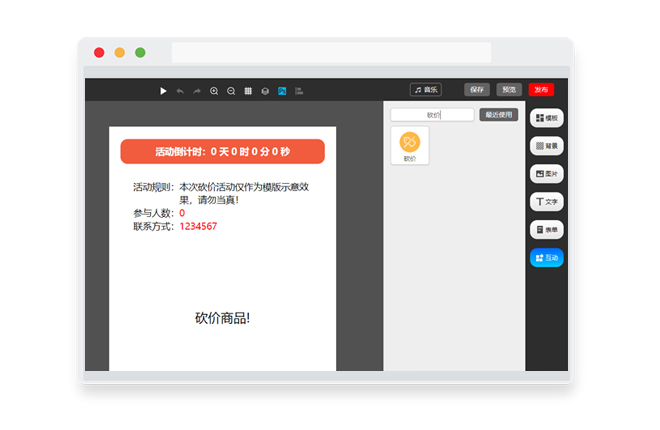Zoom out with the magnifier minus icon

click(231, 91)
